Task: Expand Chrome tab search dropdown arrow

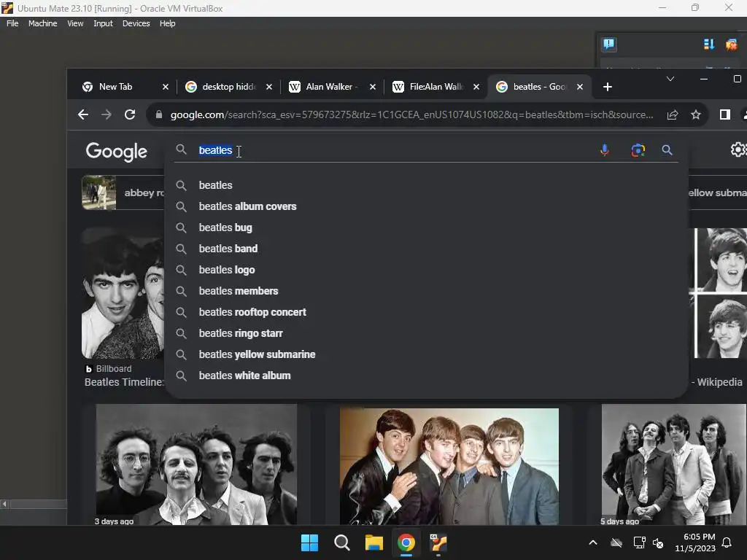Action: click(x=670, y=79)
